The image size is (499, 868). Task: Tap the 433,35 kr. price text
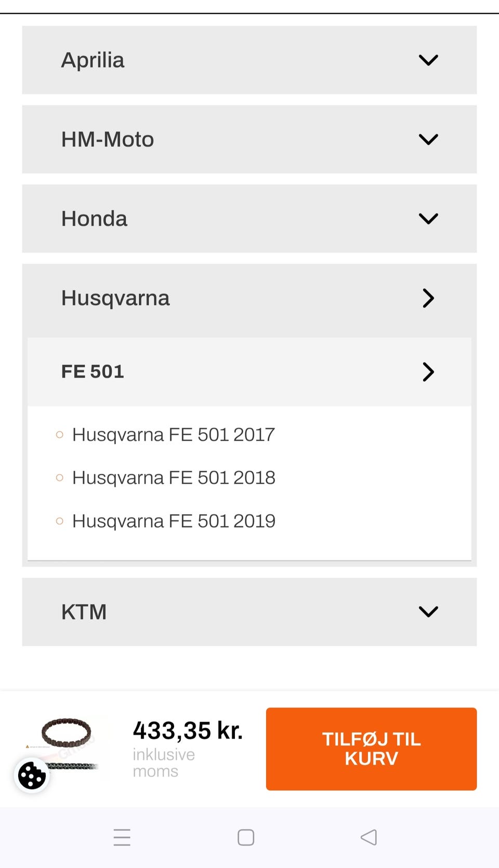tap(188, 730)
